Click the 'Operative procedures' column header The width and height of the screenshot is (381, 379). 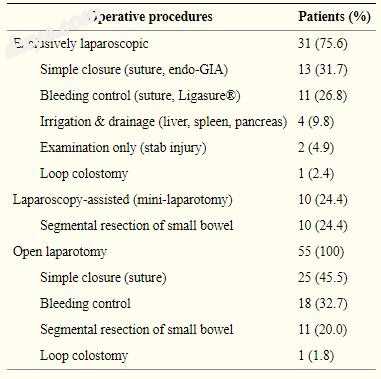pos(151,17)
